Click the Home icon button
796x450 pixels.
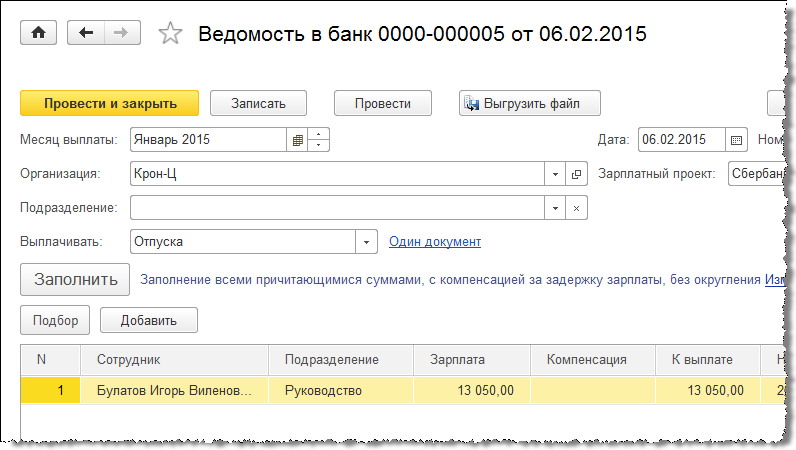[39, 33]
